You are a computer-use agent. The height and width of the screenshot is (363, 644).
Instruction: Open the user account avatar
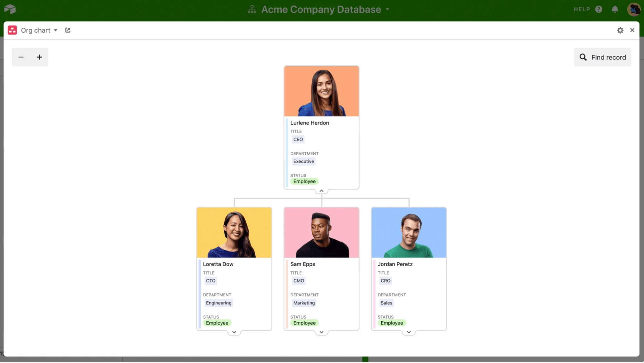pyautogui.click(x=633, y=9)
